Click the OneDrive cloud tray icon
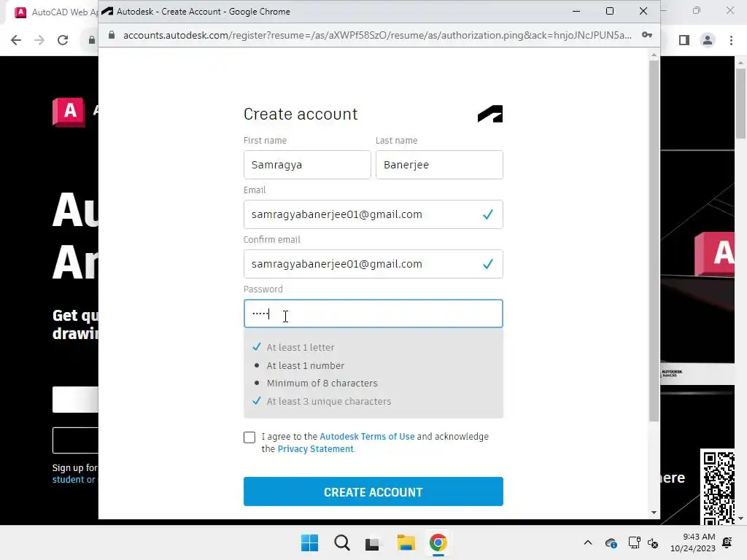This screenshot has height=560, width=747. 611,542
